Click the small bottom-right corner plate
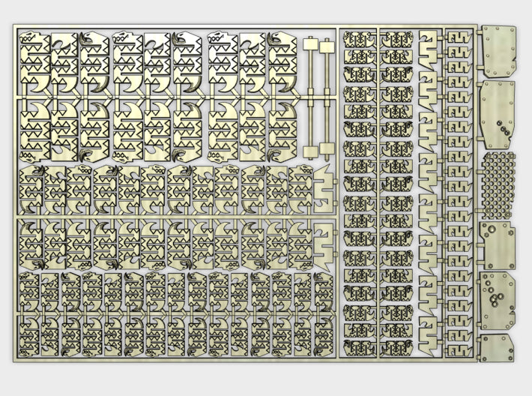The width and height of the screenshot is (532, 396). tap(497, 348)
